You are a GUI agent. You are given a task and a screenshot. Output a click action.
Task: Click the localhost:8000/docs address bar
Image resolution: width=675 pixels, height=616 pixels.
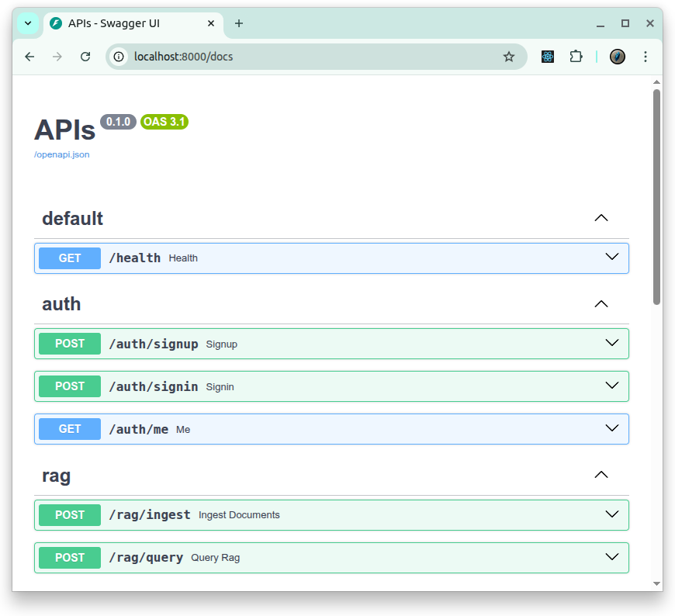click(x=310, y=57)
